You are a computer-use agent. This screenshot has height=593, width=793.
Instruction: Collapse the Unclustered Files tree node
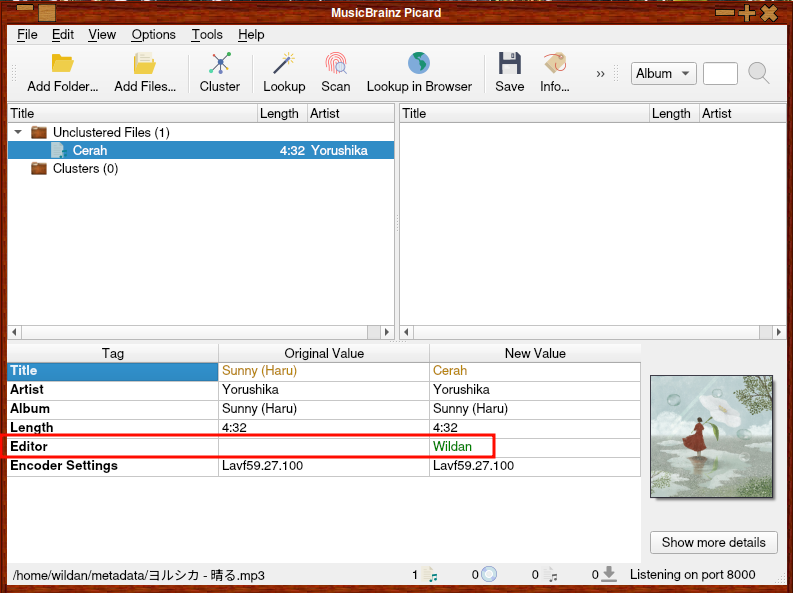click(18, 132)
